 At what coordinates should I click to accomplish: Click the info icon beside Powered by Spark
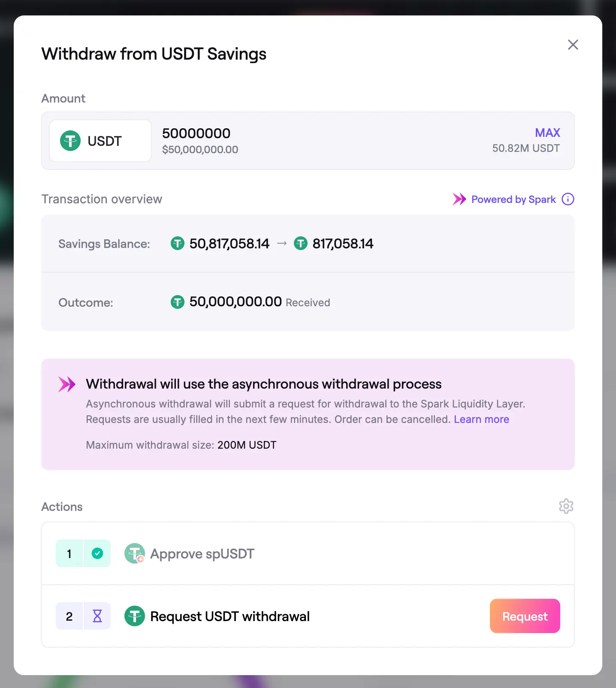pos(568,199)
